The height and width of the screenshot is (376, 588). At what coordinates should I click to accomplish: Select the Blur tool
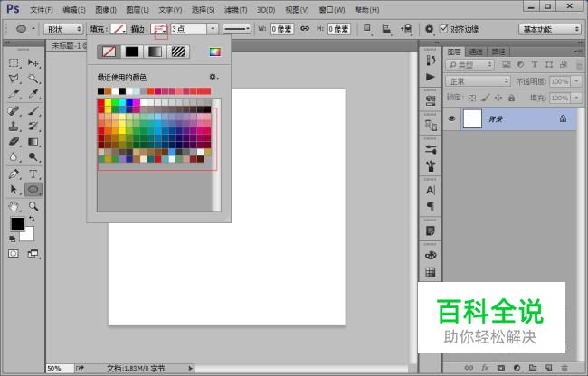tap(14, 157)
